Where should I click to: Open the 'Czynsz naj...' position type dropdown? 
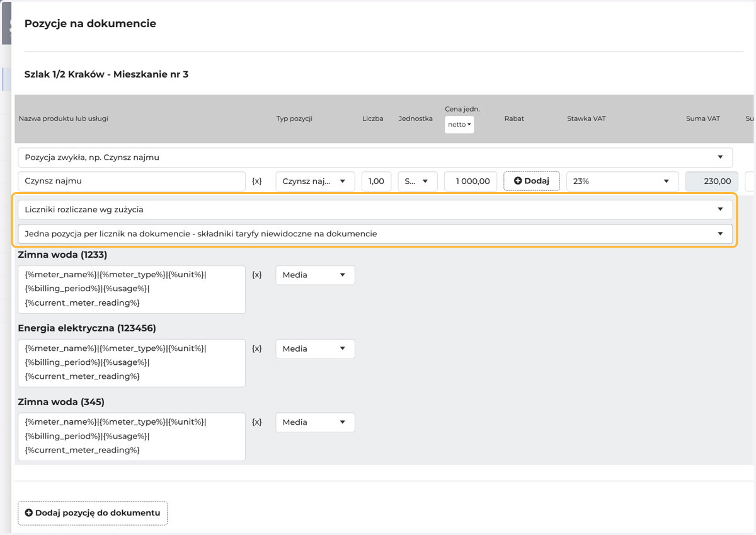click(x=315, y=181)
